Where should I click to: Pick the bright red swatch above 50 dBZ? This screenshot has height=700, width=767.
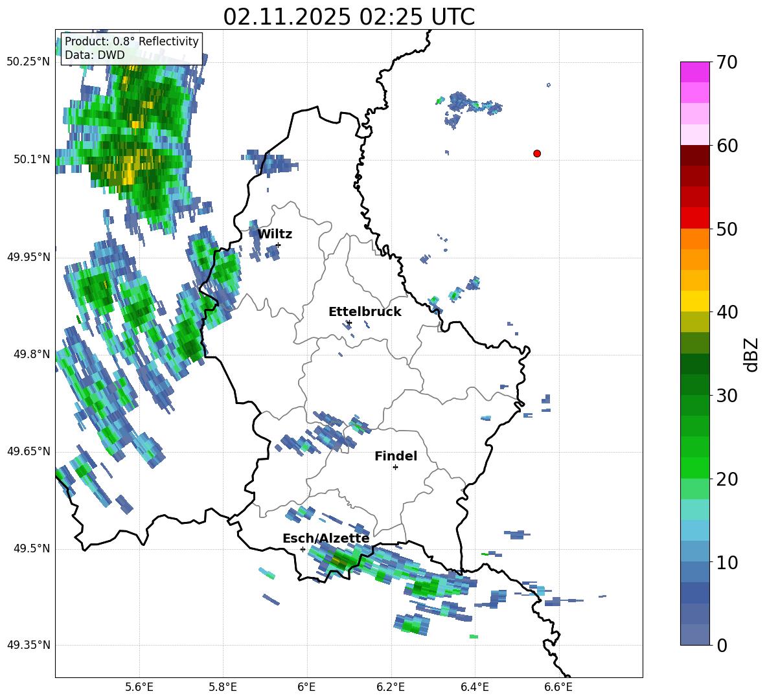[695, 218]
